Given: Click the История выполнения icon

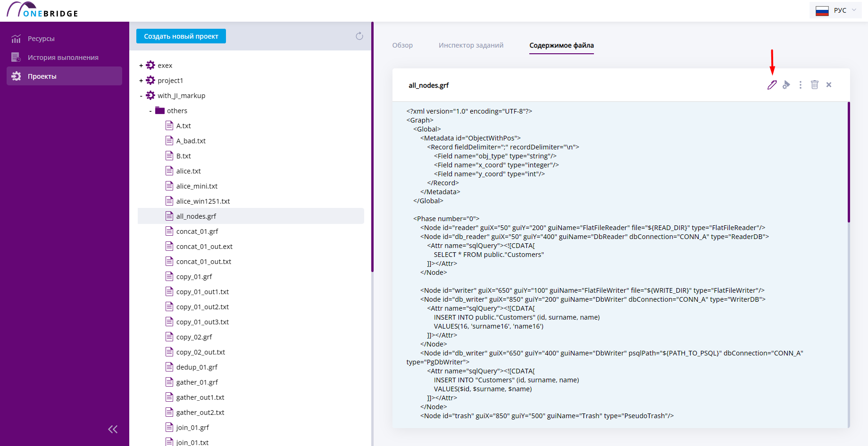Looking at the screenshot, I should click(16, 58).
